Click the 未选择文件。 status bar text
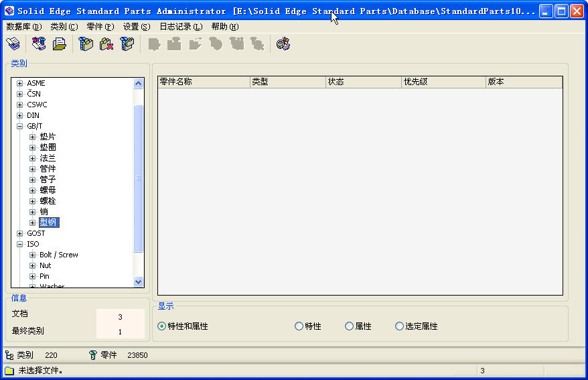The image size is (588, 380). click(x=40, y=371)
